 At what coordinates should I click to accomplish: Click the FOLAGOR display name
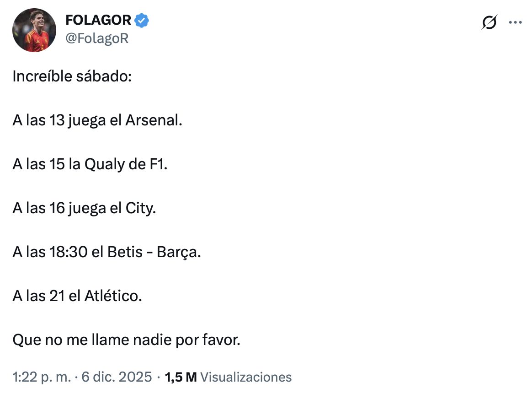coord(98,20)
